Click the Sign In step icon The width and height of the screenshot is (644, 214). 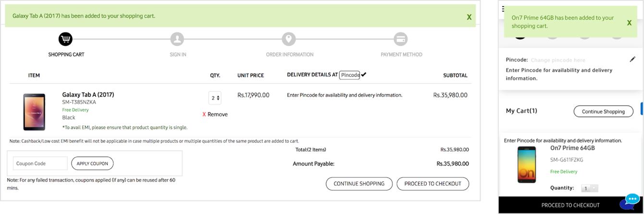click(x=177, y=39)
